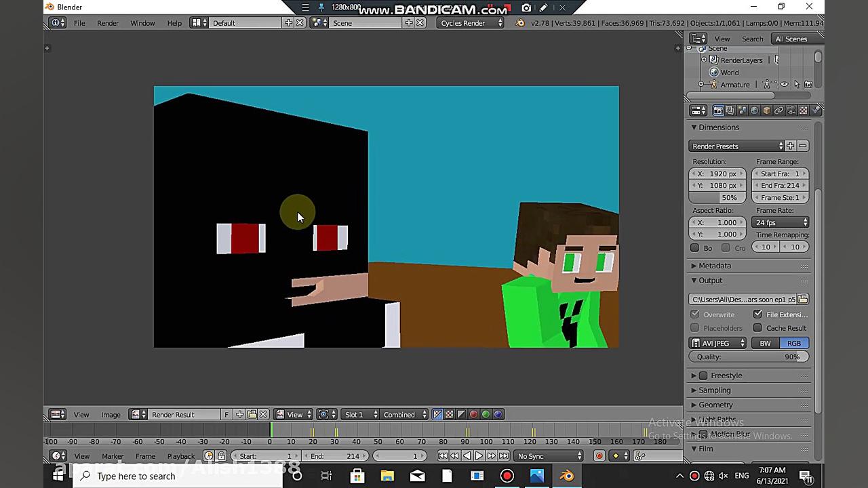Expand the Sampling panel
Screen dimensions: 868x488
(711, 390)
